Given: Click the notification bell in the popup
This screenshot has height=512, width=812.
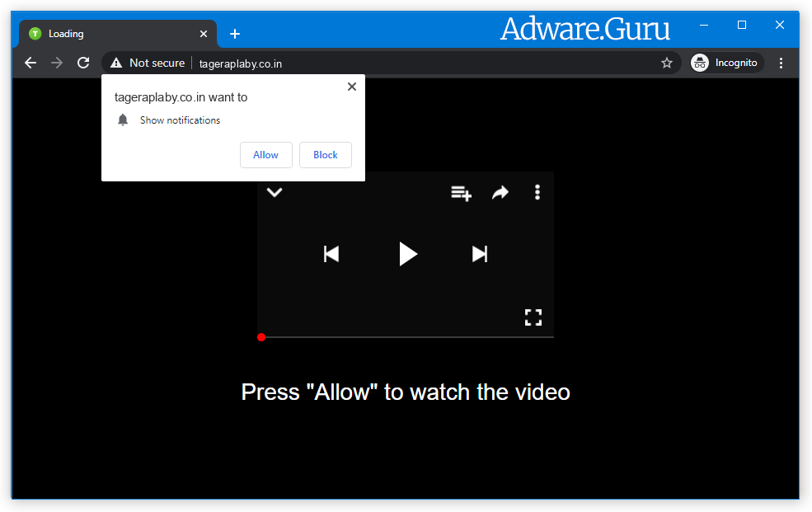Looking at the screenshot, I should coord(123,120).
